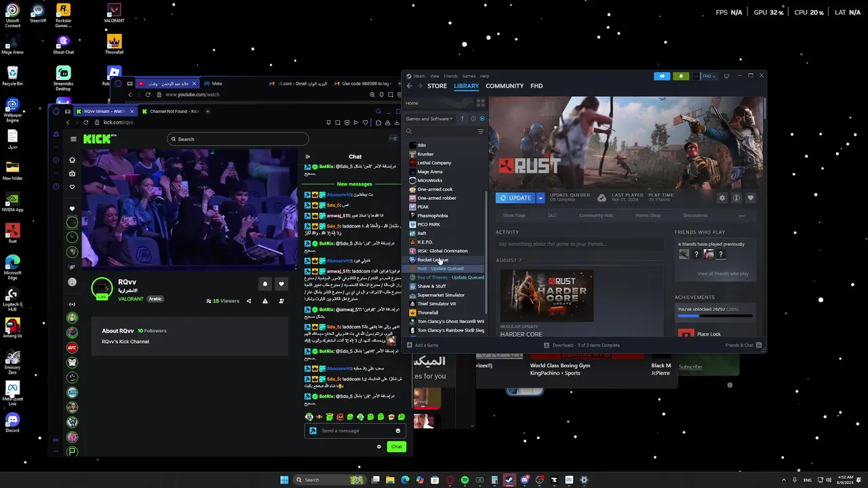868x488 pixels.
Task: Open Friends & Chat in Steam
Action: pos(743,345)
